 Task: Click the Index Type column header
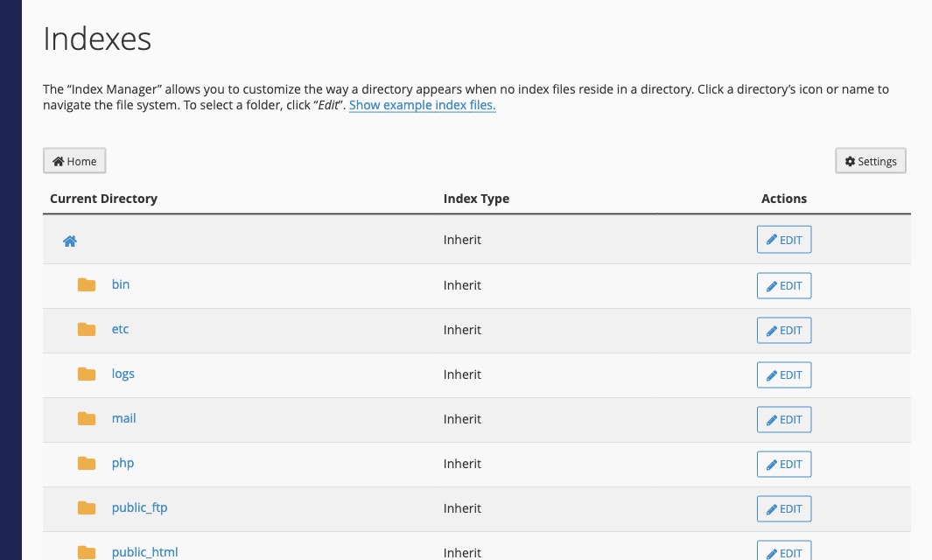coord(476,199)
